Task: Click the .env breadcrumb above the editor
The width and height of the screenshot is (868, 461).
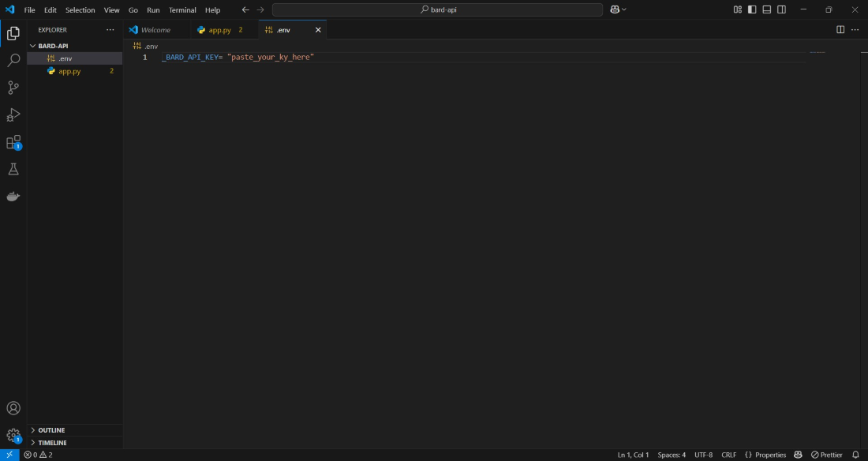Action: click(146, 46)
